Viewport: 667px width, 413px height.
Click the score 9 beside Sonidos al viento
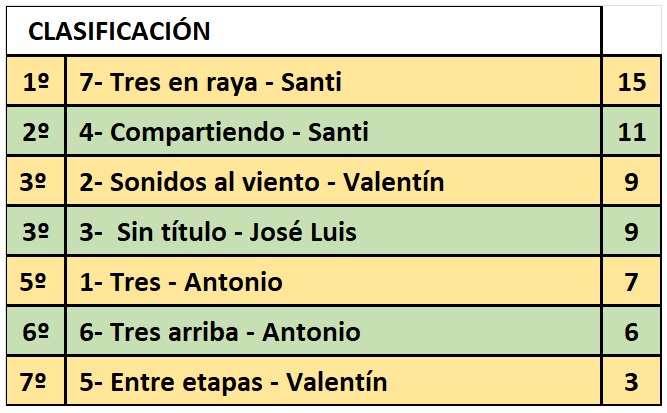632,182
